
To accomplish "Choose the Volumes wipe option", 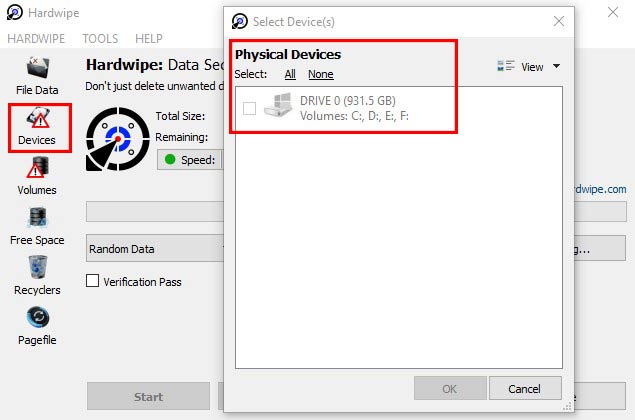I will (37, 176).
